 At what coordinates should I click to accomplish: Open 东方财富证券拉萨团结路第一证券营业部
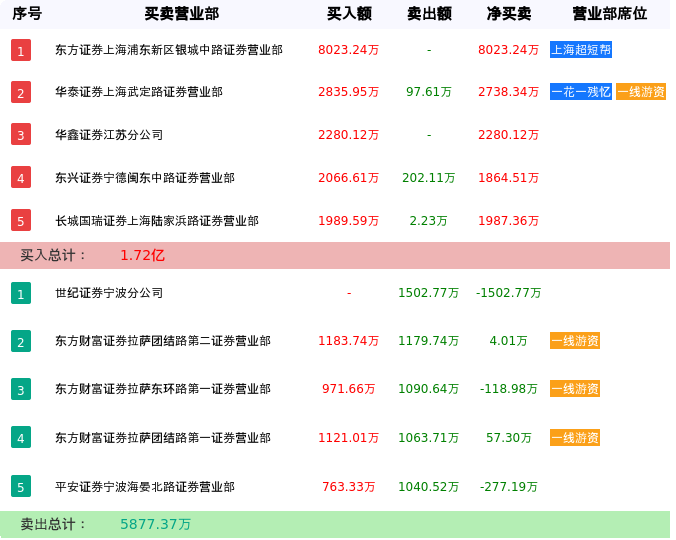[x=163, y=438]
